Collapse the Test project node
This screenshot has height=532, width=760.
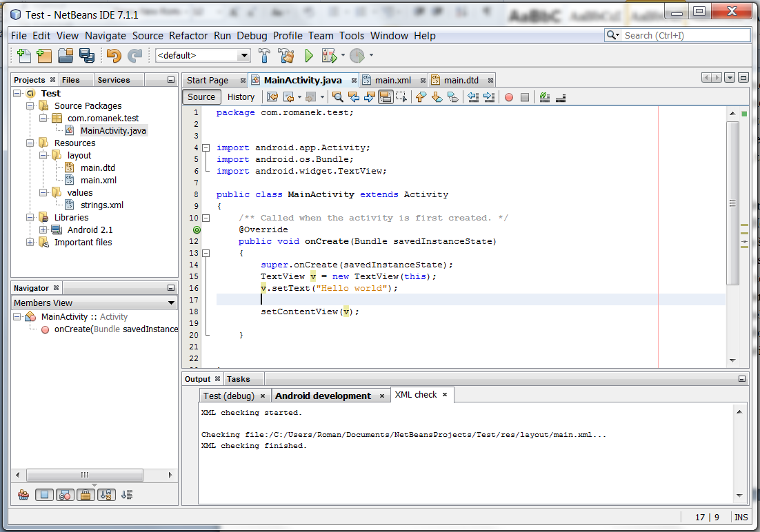[x=17, y=93]
